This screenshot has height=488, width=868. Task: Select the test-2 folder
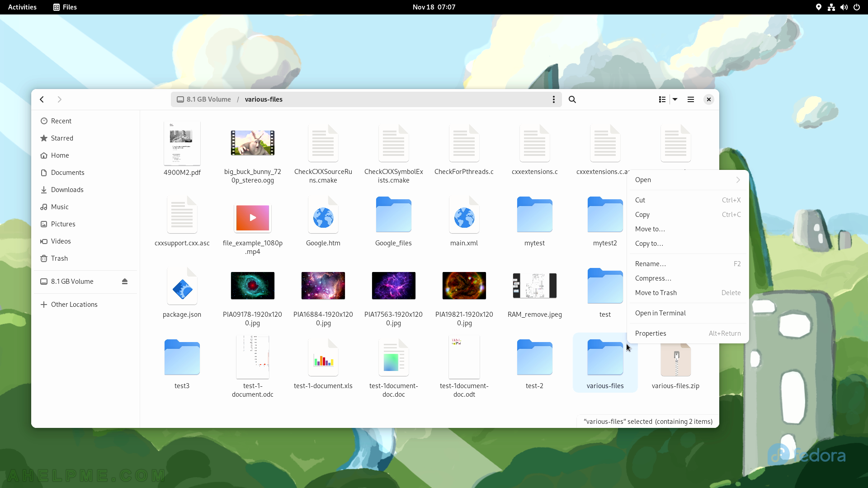(535, 357)
